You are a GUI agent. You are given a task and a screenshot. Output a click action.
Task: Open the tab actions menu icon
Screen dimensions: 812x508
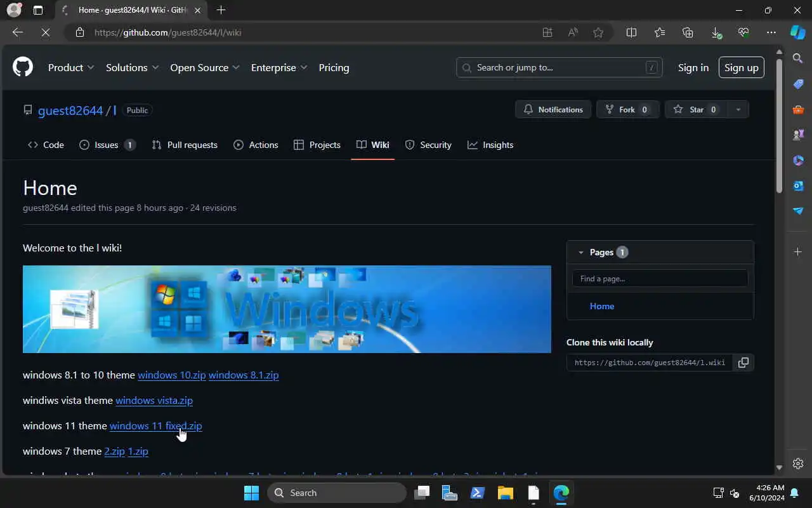pos(38,10)
